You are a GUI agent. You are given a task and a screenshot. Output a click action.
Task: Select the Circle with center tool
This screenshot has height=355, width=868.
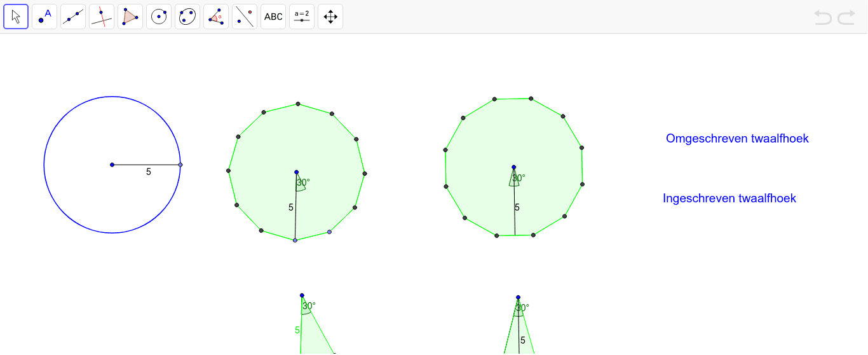click(159, 17)
